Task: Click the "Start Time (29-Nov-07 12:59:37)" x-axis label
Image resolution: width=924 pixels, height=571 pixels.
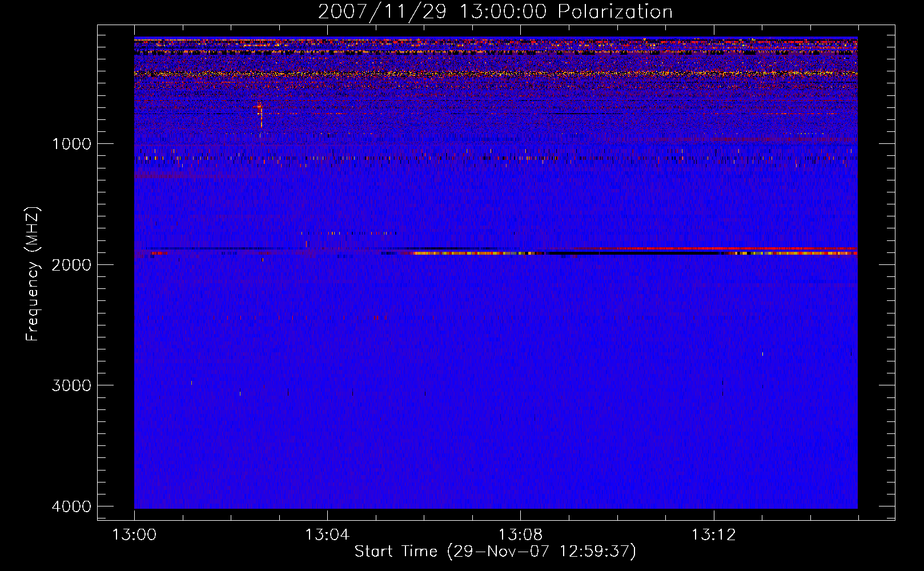Action: coord(495,552)
